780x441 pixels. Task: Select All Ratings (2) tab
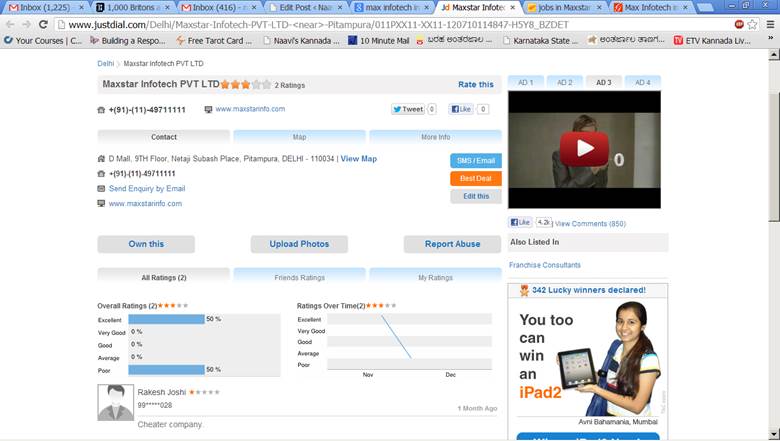point(164,277)
